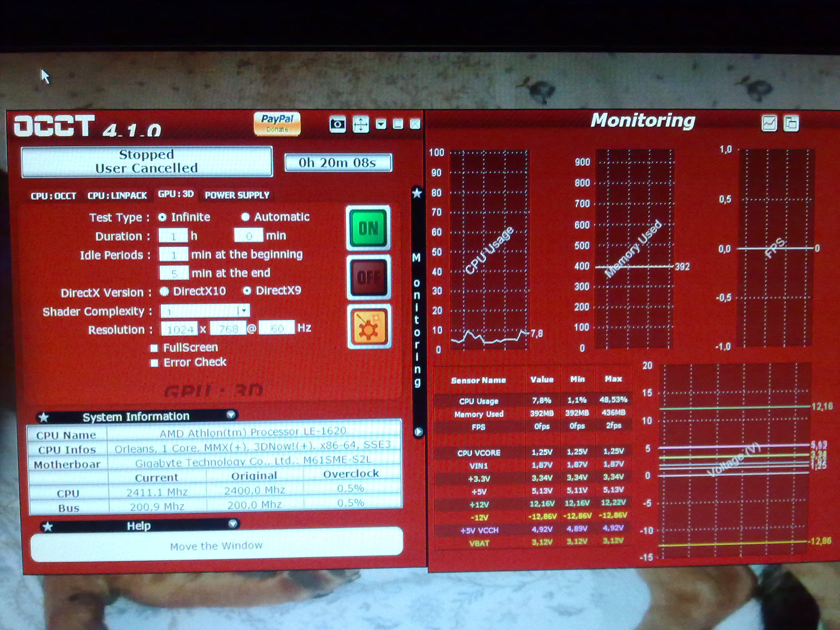This screenshot has width=840, height=630.
Task: Click the graph view icon in Monitoring header
Action: (x=769, y=123)
